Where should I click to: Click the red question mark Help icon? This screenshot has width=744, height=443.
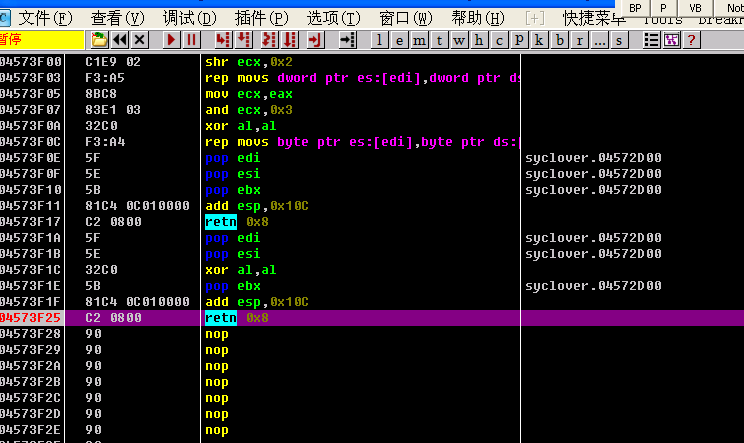(x=691, y=39)
